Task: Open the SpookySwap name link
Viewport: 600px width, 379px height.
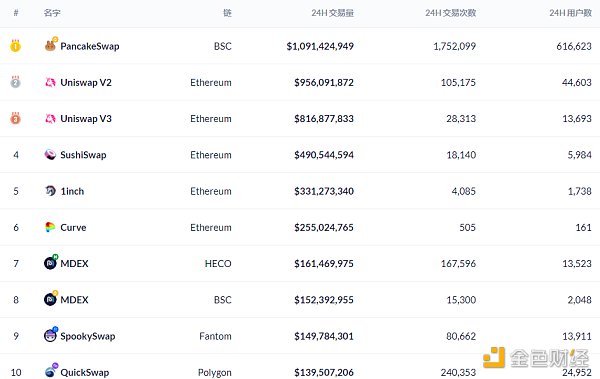Action: click(88, 336)
